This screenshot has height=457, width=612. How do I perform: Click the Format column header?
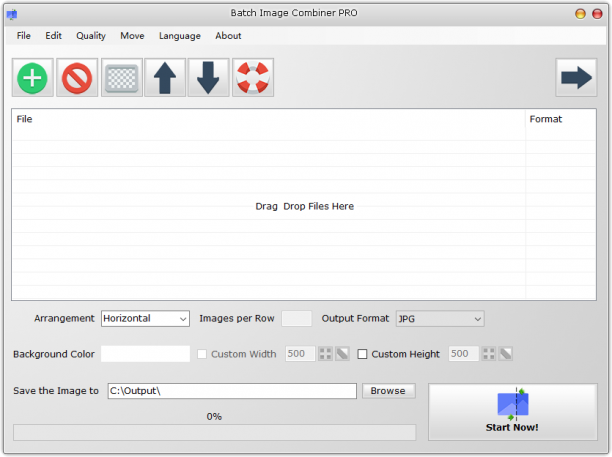560,119
